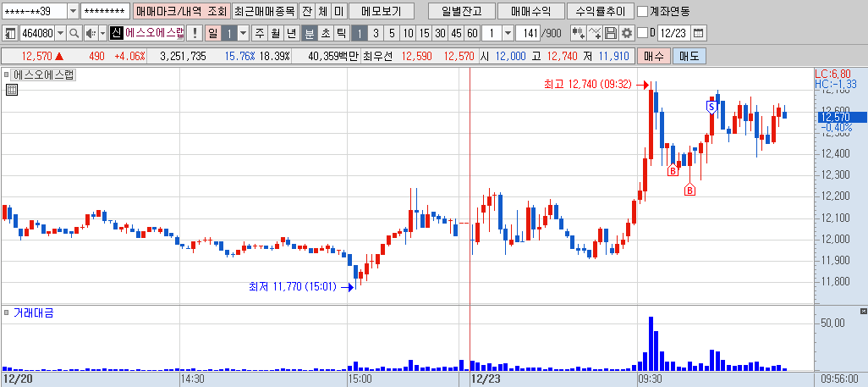Collapse the 거래대금 panel with the corner icon

pos(864,311)
